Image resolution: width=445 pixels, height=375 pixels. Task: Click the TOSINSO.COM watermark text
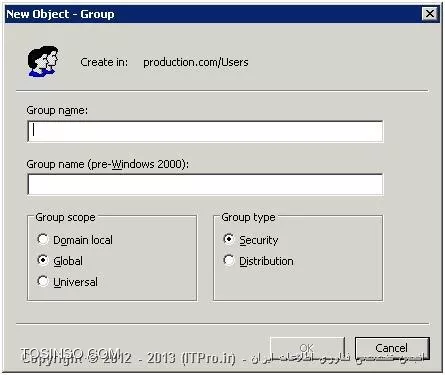[x=71, y=353]
